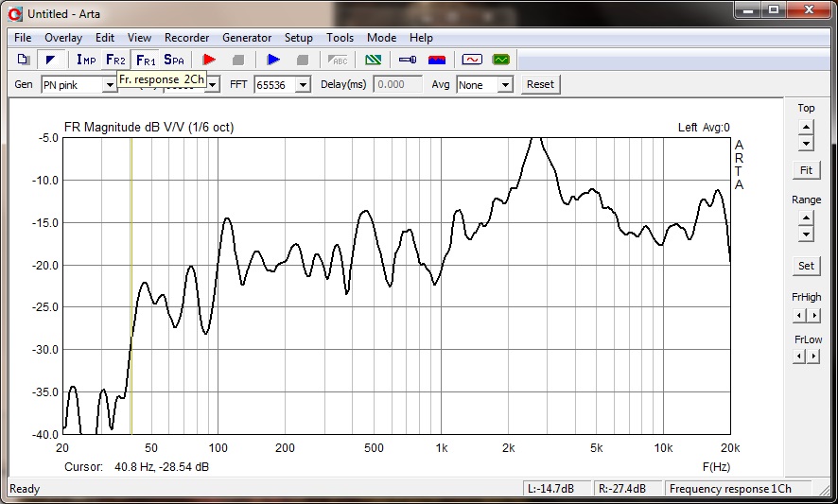This screenshot has height=504, width=838.
Task: Select FR1 single-channel frequency response mode
Action: pos(146,60)
